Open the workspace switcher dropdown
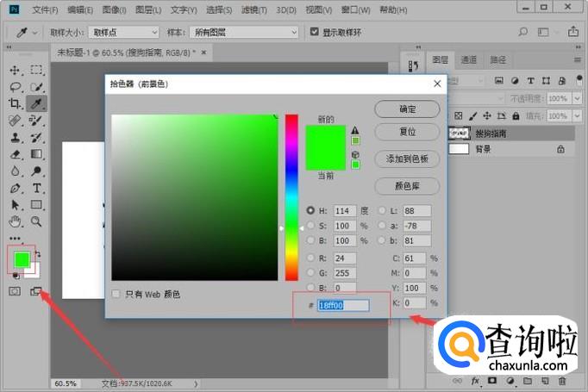The height and width of the screenshot is (392, 588). pos(546,32)
